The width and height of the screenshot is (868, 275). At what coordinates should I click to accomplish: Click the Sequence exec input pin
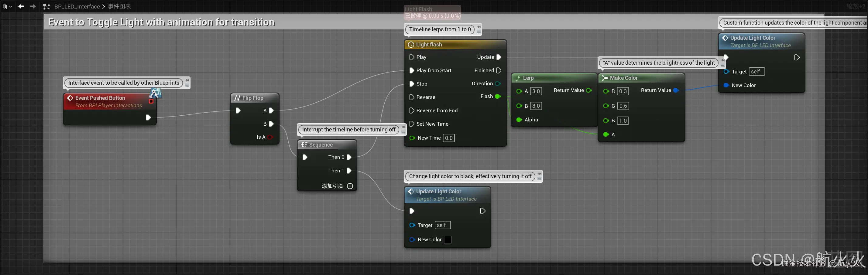click(x=305, y=157)
